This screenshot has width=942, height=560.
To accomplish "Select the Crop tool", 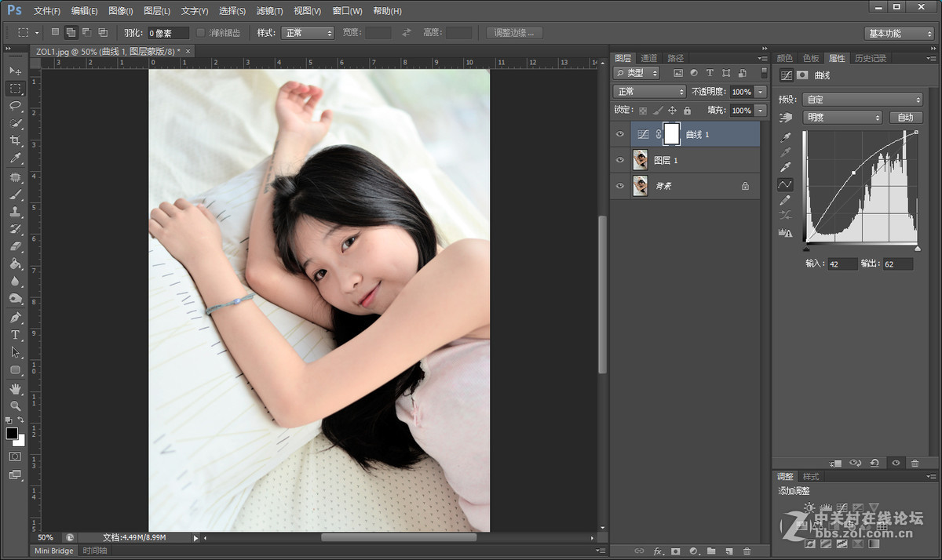I will pos(15,140).
